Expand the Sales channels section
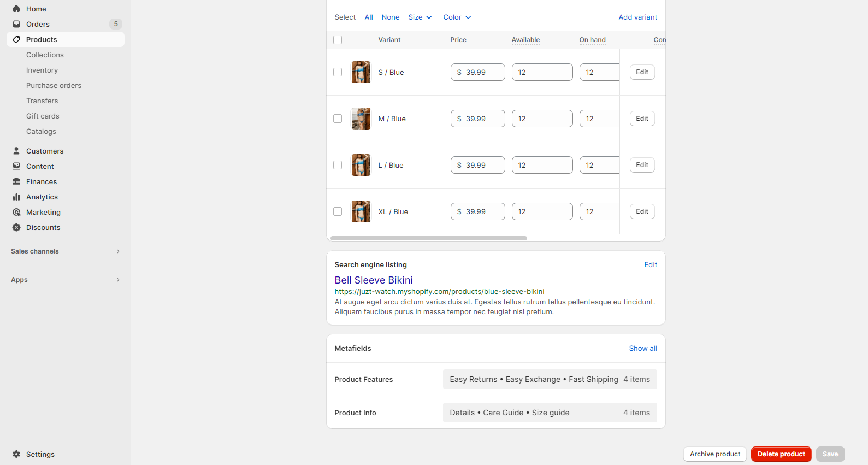 pos(117,251)
